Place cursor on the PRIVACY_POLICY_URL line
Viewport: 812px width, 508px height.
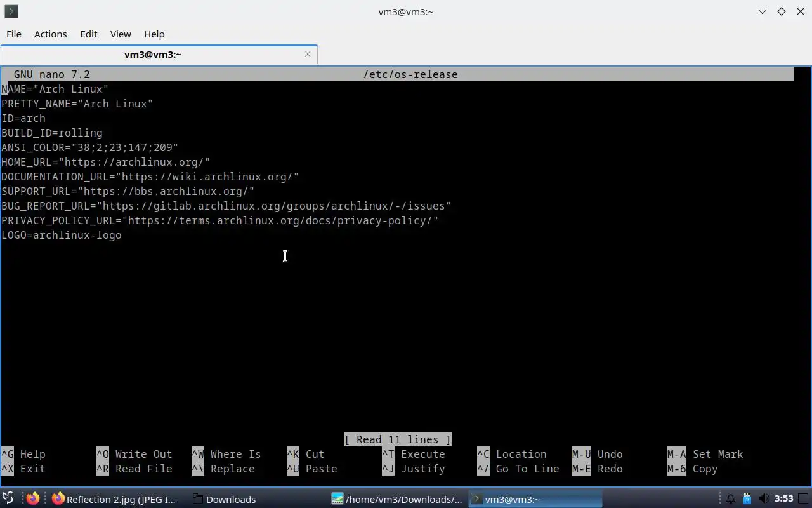pos(220,220)
